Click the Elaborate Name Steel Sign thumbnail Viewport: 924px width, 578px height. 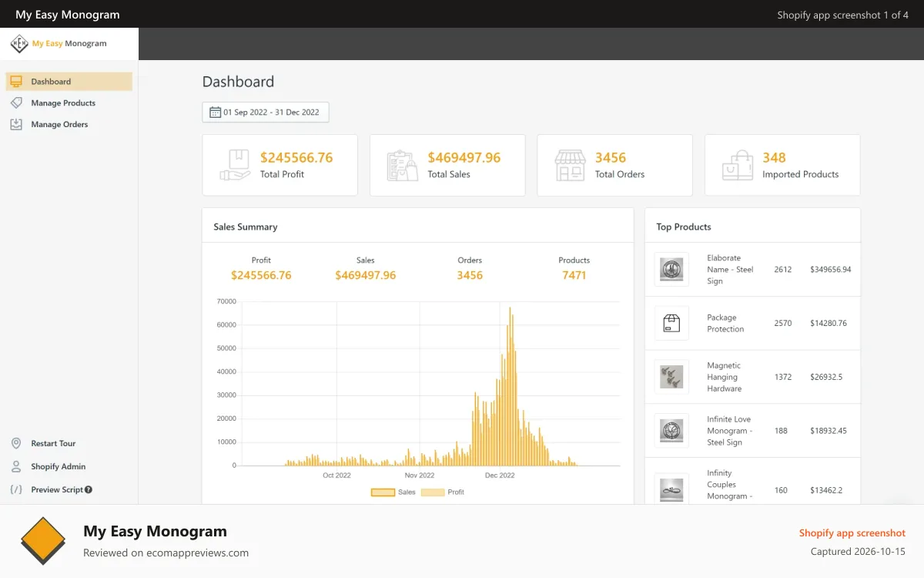pos(671,270)
